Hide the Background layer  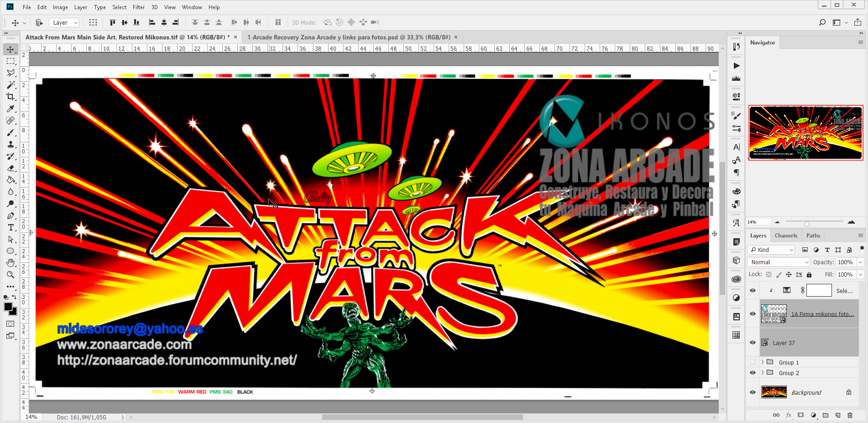click(753, 392)
